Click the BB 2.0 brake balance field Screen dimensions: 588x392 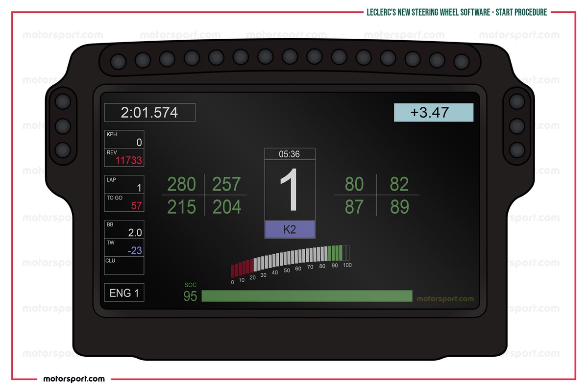[124, 229]
